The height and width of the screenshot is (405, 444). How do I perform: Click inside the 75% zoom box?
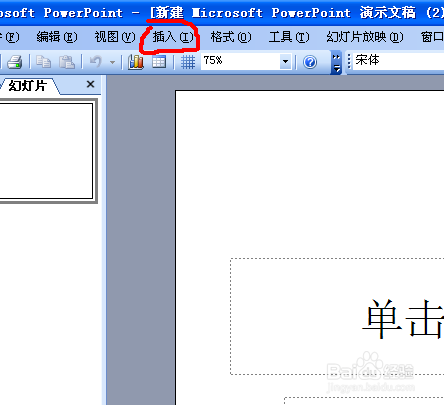[x=240, y=61]
